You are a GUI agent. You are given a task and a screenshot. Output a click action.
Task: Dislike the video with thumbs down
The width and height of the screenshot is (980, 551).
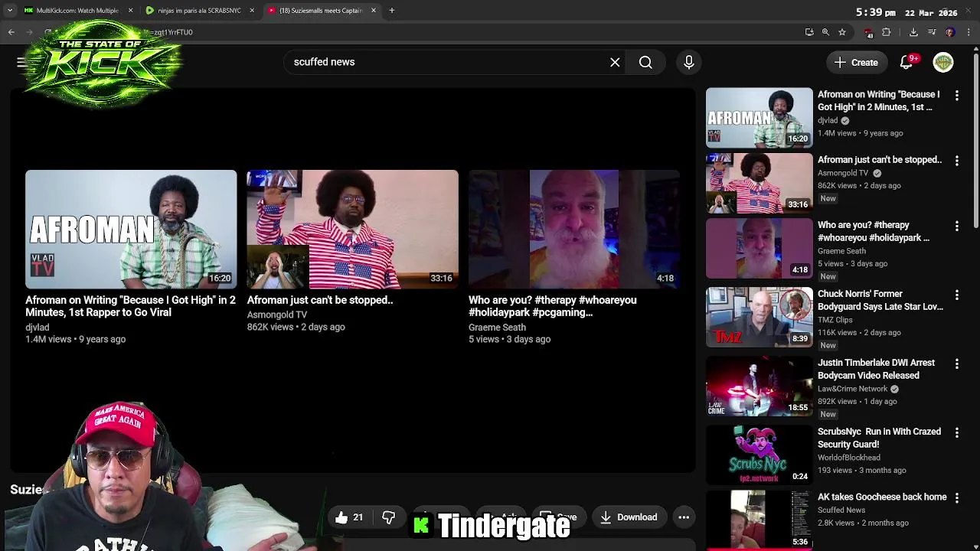point(388,517)
